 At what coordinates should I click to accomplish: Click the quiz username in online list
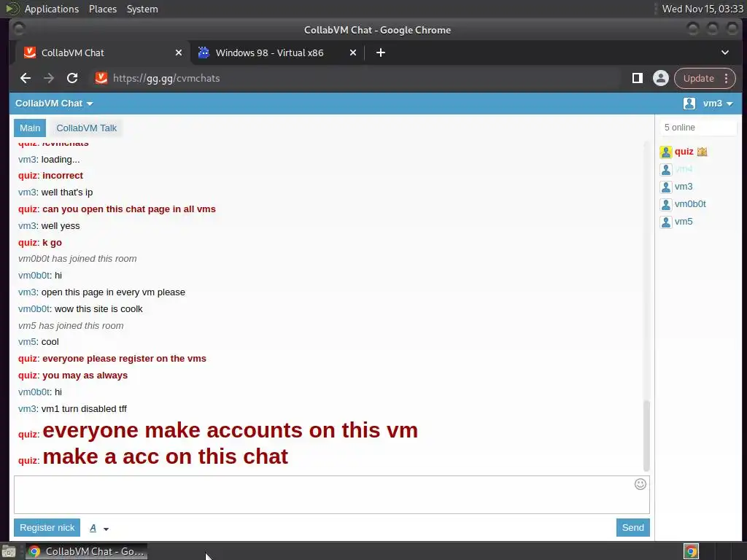(684, 152)
